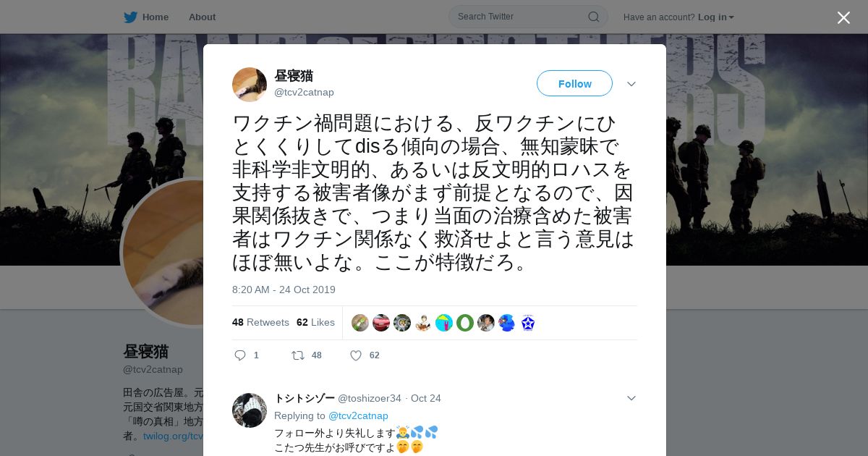
Task: Click first liker avatar in the row
Action: [360, 323]
